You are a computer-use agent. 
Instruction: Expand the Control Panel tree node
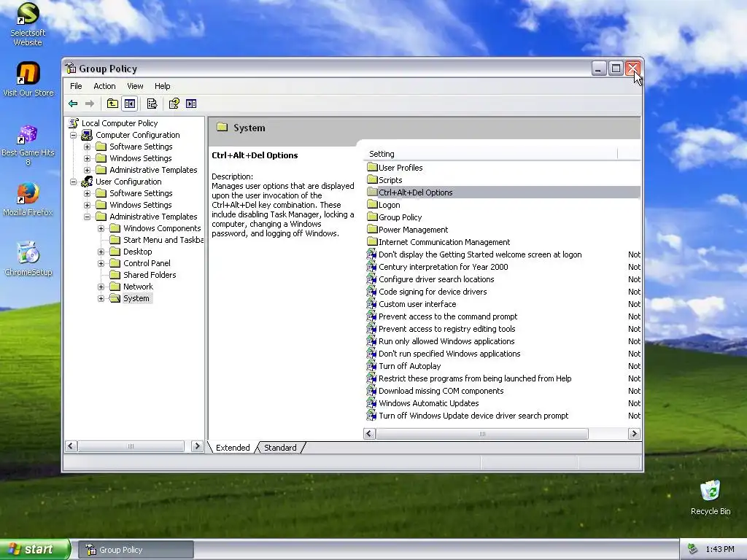101,263
